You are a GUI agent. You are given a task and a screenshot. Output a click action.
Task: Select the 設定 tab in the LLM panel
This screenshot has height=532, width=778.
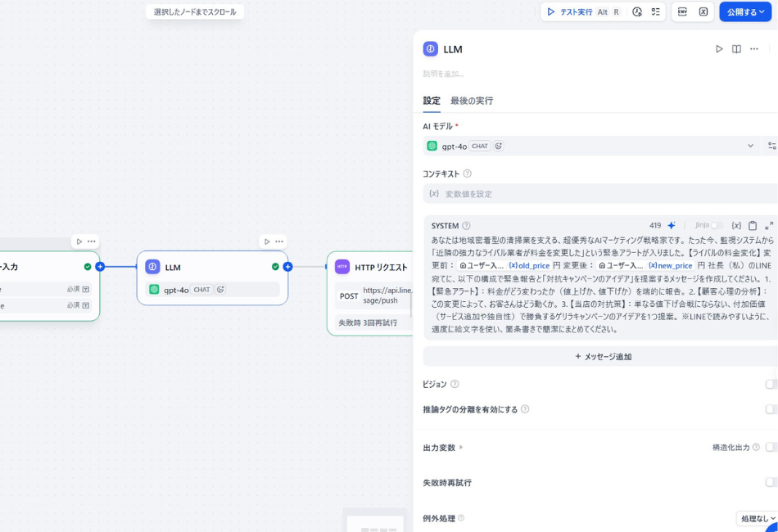point(432,100)
